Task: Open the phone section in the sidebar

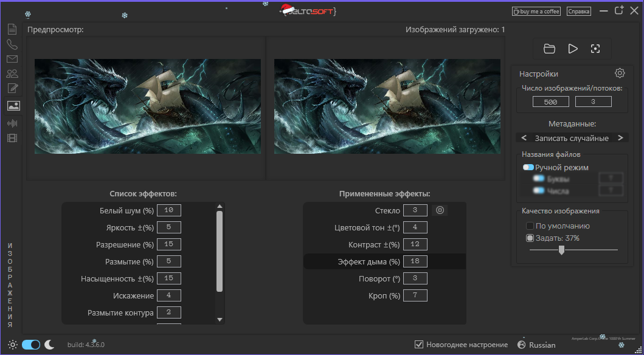Action: [12, 44]
